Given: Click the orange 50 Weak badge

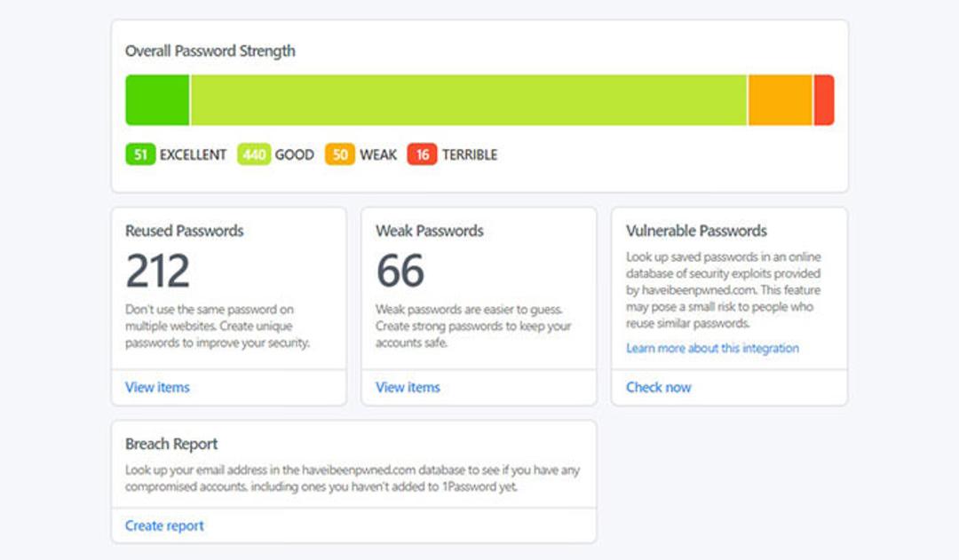Looking at the screenshot, I should coord(340,154).
